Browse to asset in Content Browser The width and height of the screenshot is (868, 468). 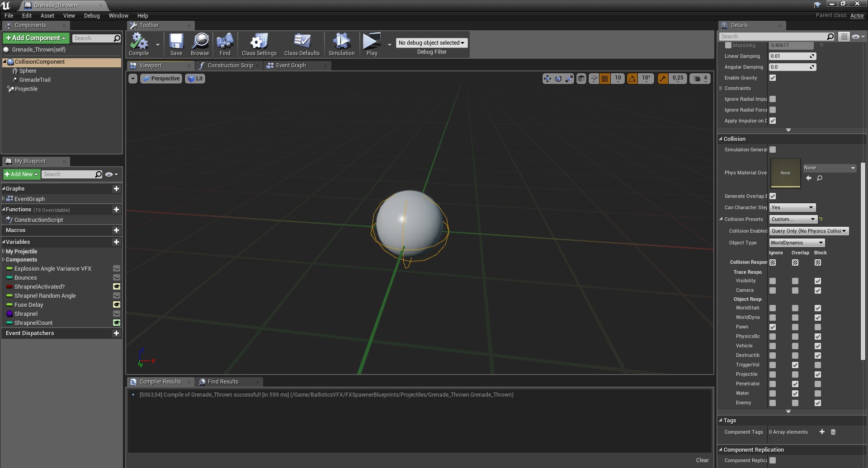pos(199,44)
